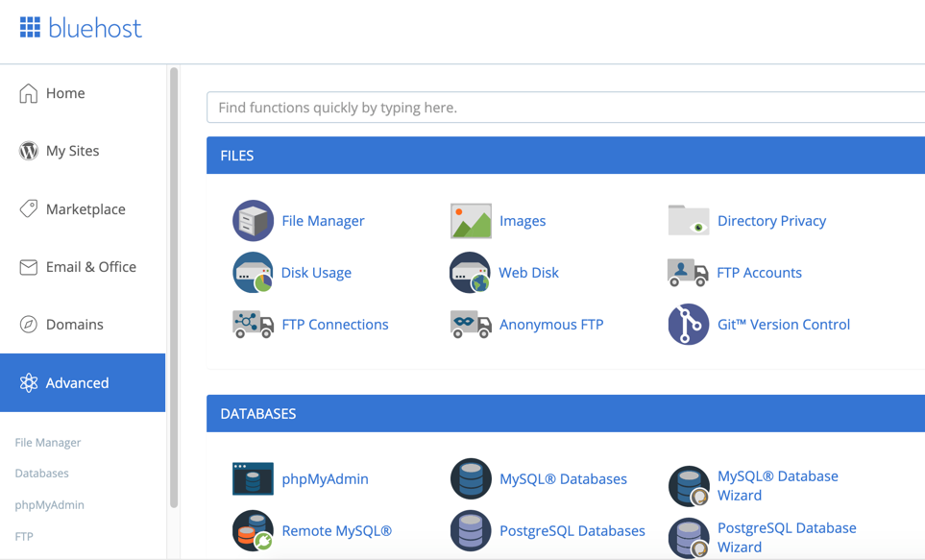
Task: Click the FTP Accounts truck icon
Action: [x=688, y=273]
